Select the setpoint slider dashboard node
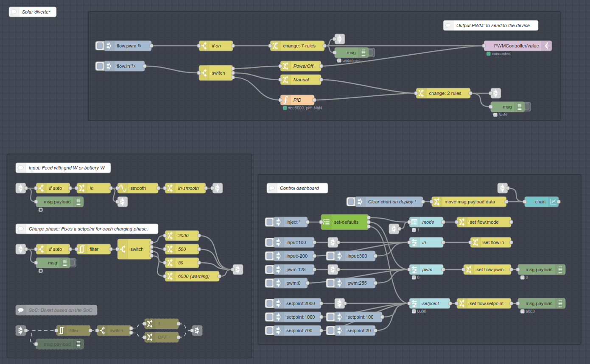This screenshot has width=590, height=364. [430, 303]
